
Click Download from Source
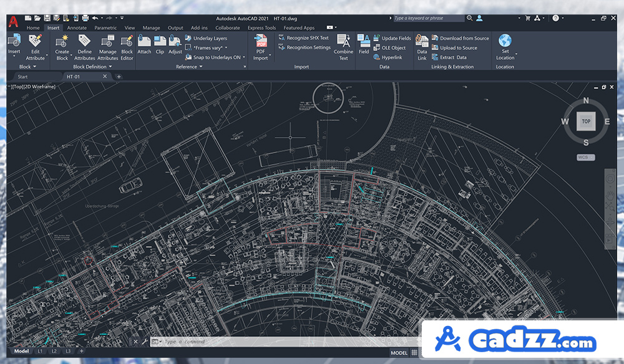460,38
